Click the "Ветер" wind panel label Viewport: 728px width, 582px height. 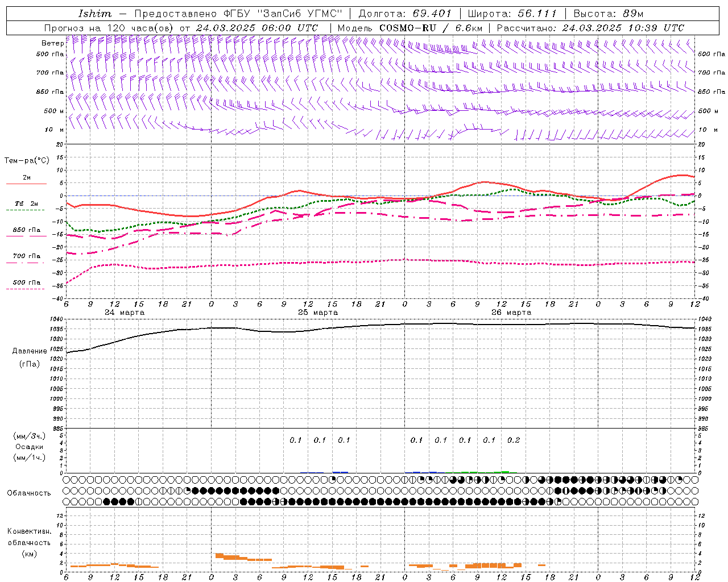coord(52,43)
